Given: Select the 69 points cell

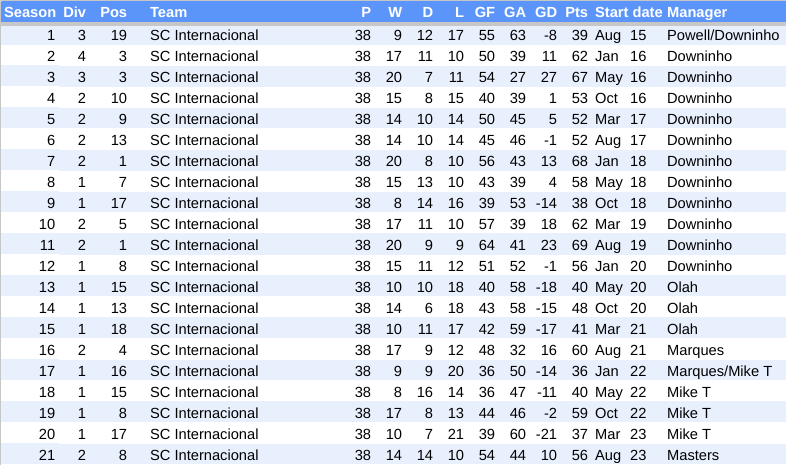Looking at the screenshot, I should tap(579, 245).
